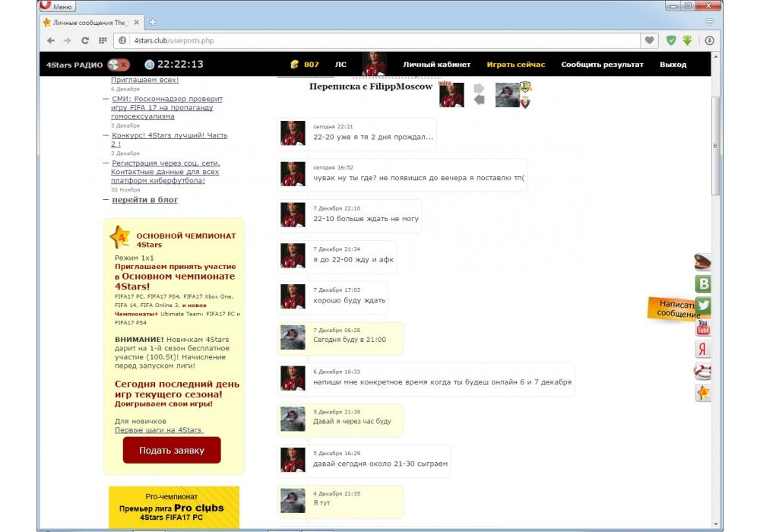
Task: Close the Личные сообщения browser tab
Action: tap(137, 22)
